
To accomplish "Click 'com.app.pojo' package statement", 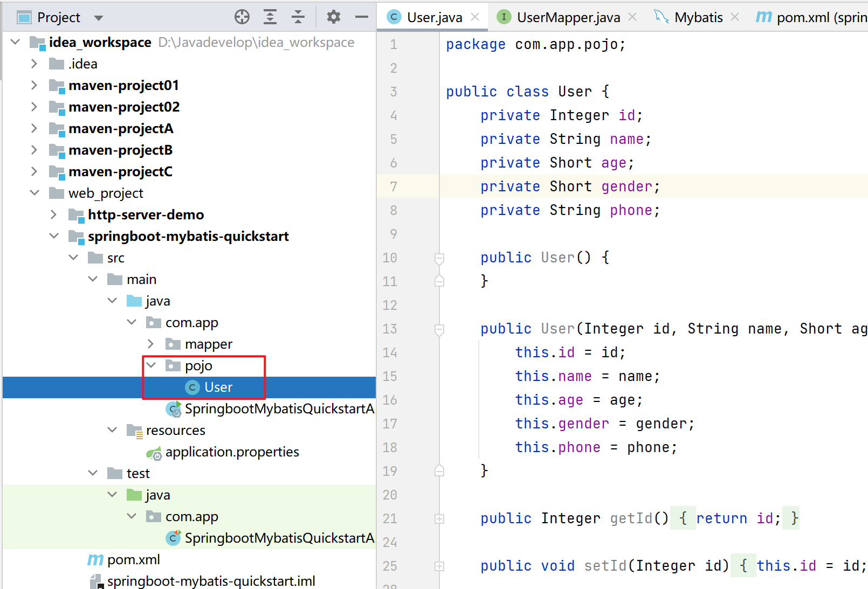I will pyautogui.click(x=566, y=44).
